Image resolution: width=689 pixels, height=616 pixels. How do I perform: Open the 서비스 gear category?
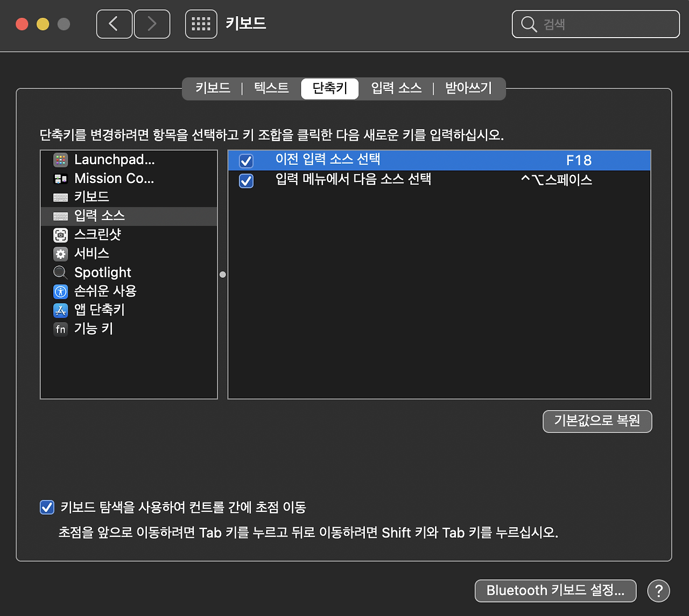click(61, 254)
